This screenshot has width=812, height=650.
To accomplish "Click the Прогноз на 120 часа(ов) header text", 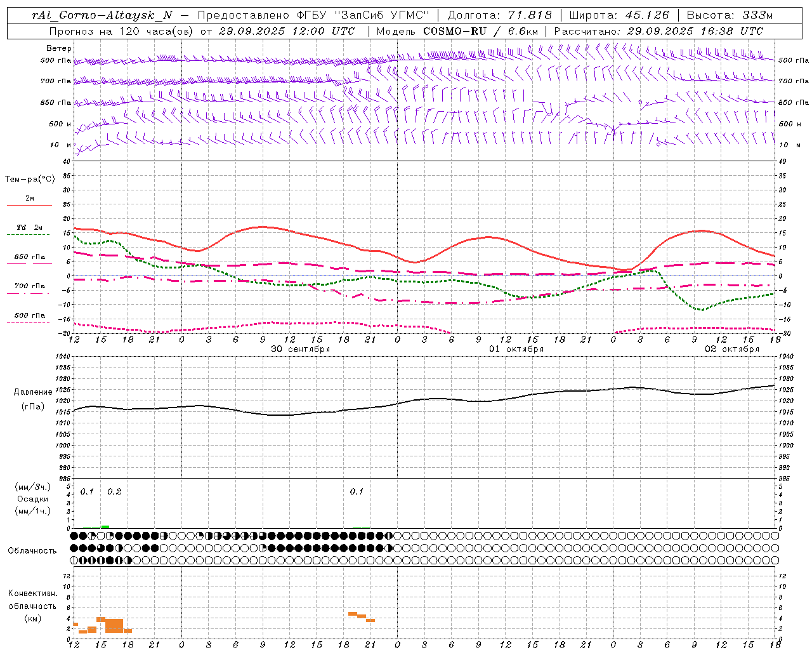I will [121, 31].
